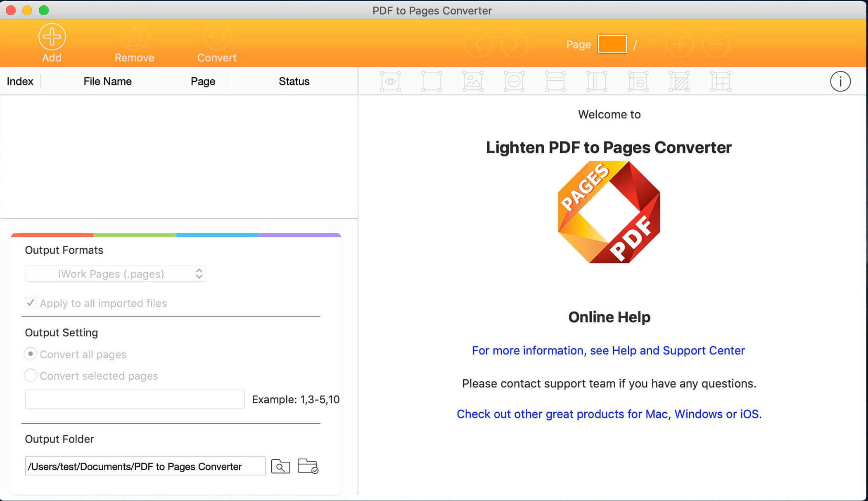Open output folder with checkmark icon
Viewport: 868px width, 501px height.
pos(308,466)
